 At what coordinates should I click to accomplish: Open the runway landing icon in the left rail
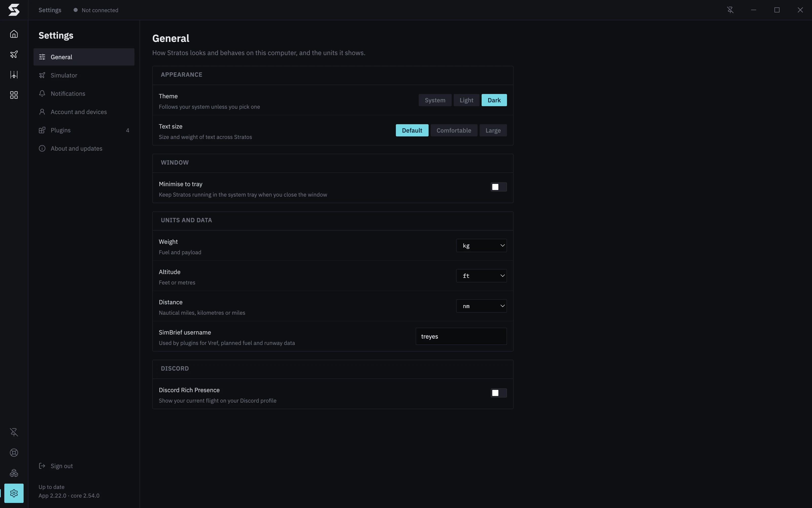click(x=14, y=75)
